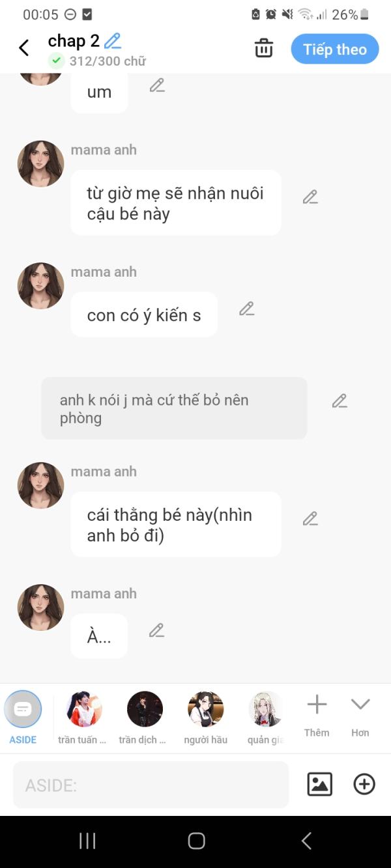The height and width of the screenshot is (868, 391).
Task: Edit the chap 2 title pencil icon
Action: click(x=113, y=41)
